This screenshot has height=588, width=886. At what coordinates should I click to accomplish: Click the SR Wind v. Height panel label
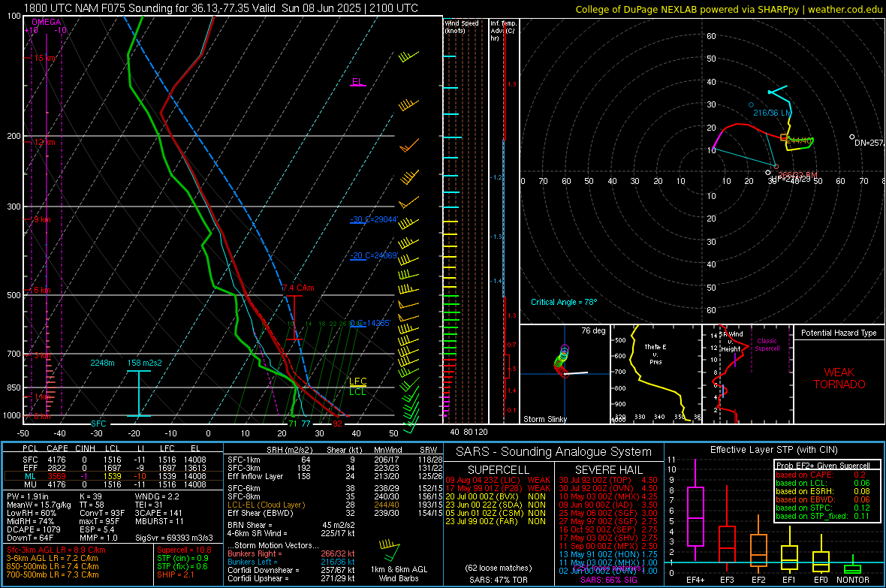[x=730, y=342]
